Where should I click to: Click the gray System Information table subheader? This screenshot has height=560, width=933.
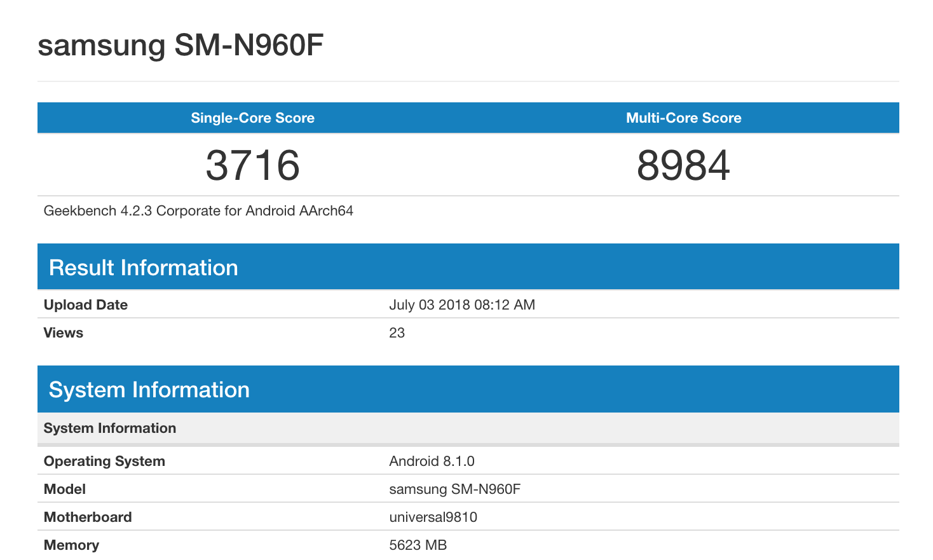(110, 428)
